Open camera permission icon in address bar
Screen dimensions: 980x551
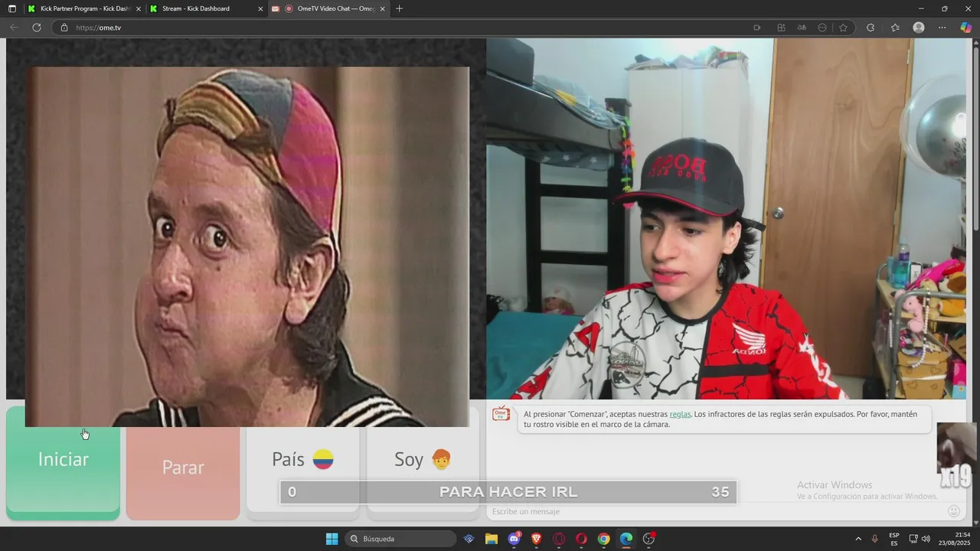(x=757, y=28)
